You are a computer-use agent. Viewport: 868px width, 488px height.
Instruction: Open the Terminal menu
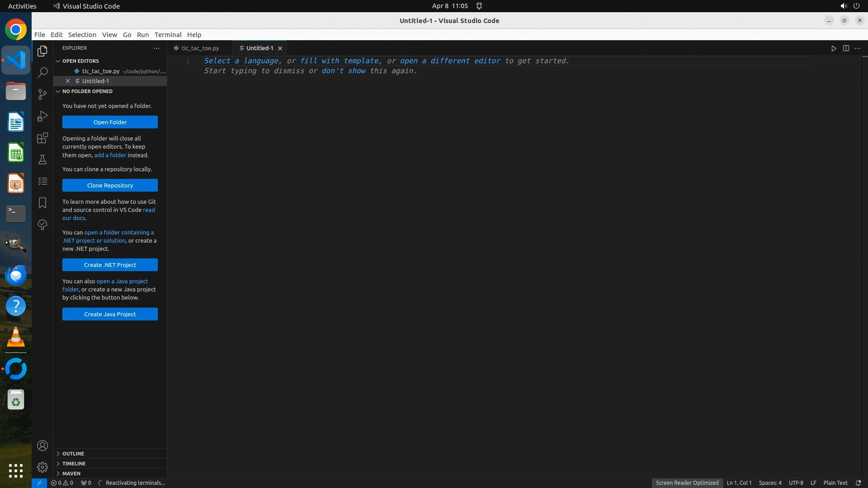[168, 35]
